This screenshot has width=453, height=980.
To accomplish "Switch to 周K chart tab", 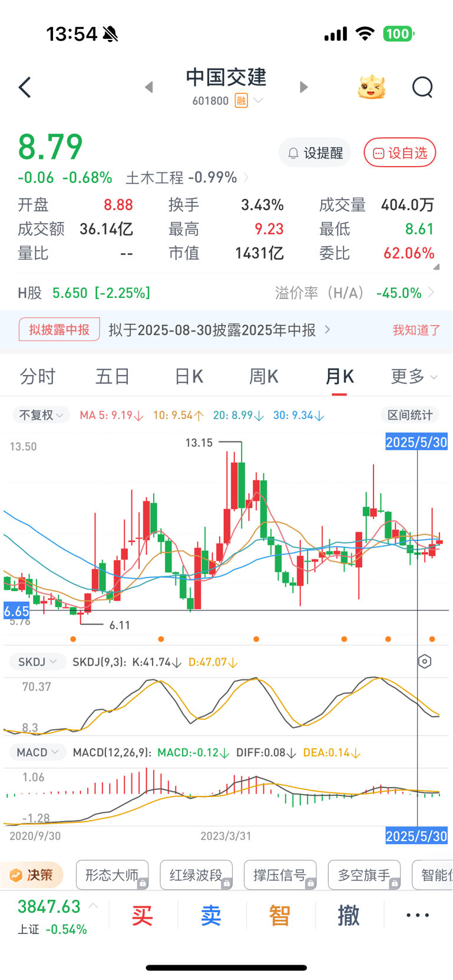I will tap(264, 376).
